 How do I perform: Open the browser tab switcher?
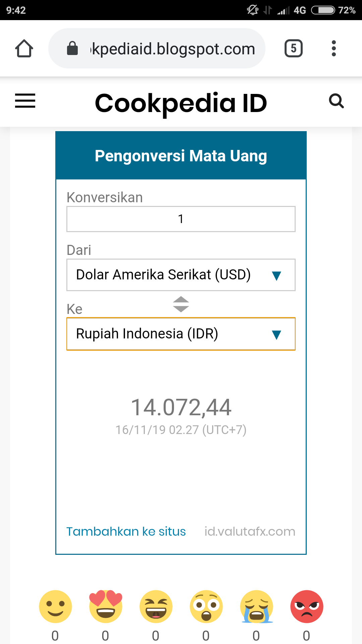pyautogui.click(x=293, y=49)
